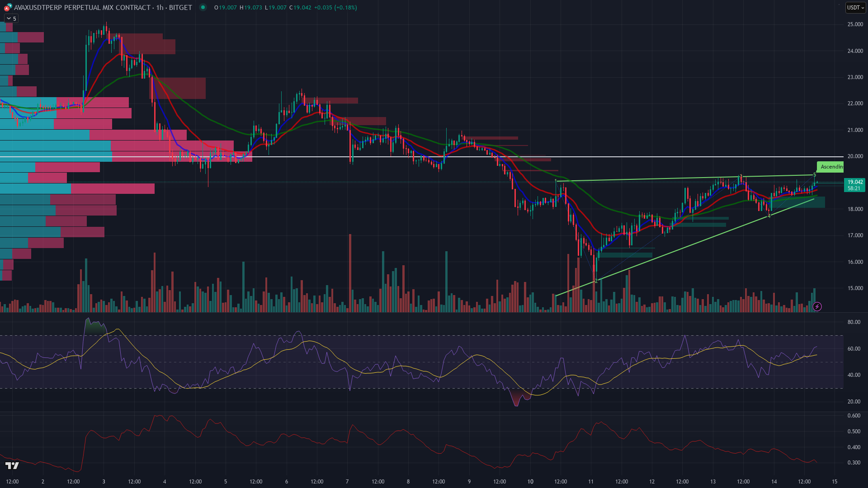The height and width of the screenshot is (488, 868).
Task: Click the 0.600 scale label in bottom pane
Action: [x=854, y=416]
